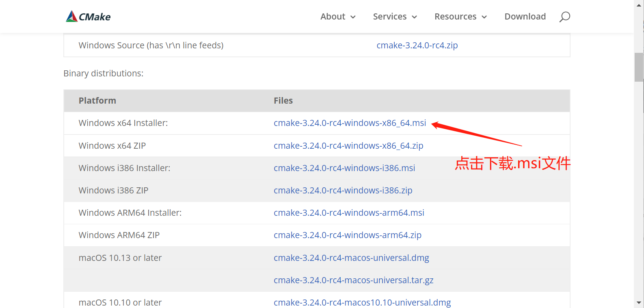This screenshot has width=644, height=308.
Task: Expand the Resources menu chevron
Action: click(x=484, y=17)
